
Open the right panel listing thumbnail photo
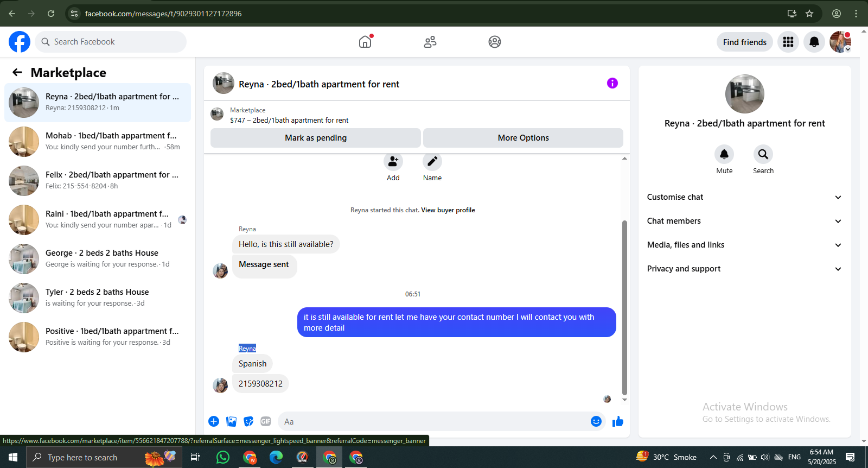745,94
